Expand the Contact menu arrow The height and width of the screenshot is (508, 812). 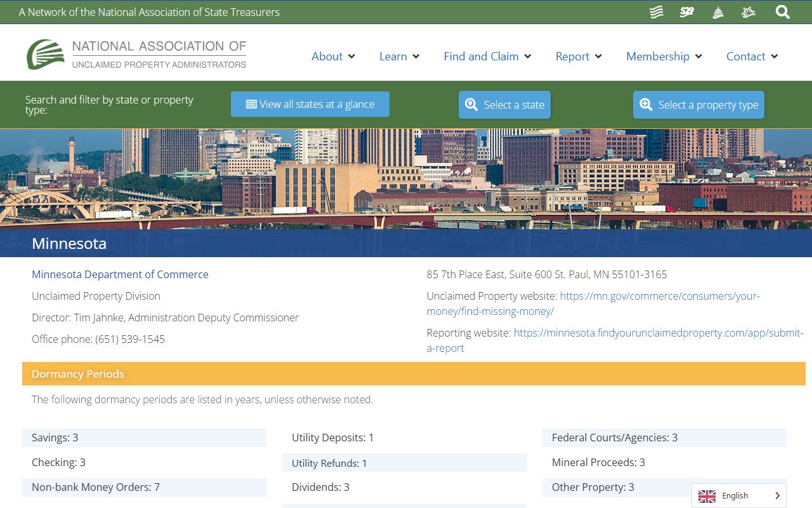pos(775,57)
